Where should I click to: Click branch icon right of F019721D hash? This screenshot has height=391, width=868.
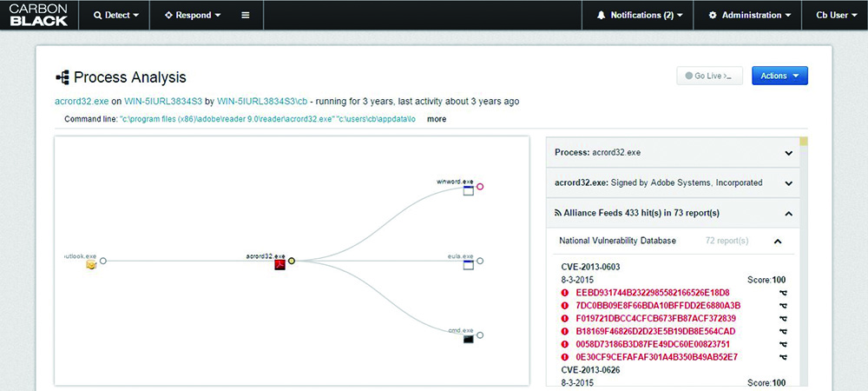tap(783, 319)
